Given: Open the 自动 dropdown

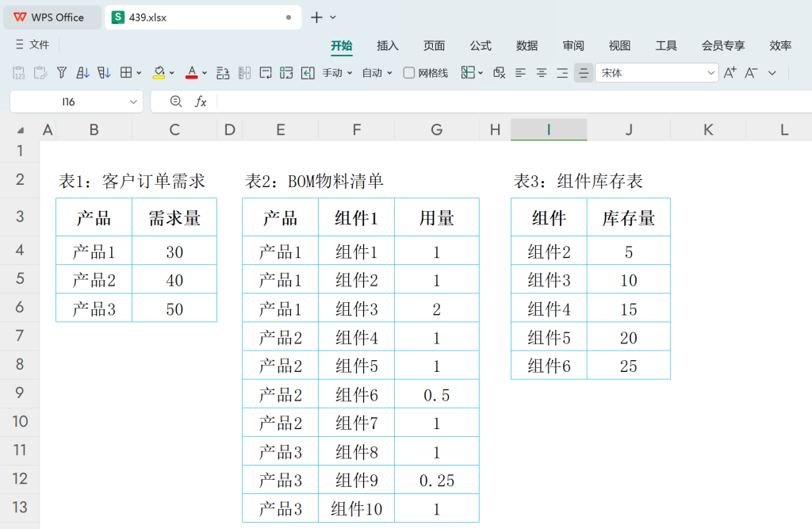Looking at the screenshot, I should click(377, 73).
